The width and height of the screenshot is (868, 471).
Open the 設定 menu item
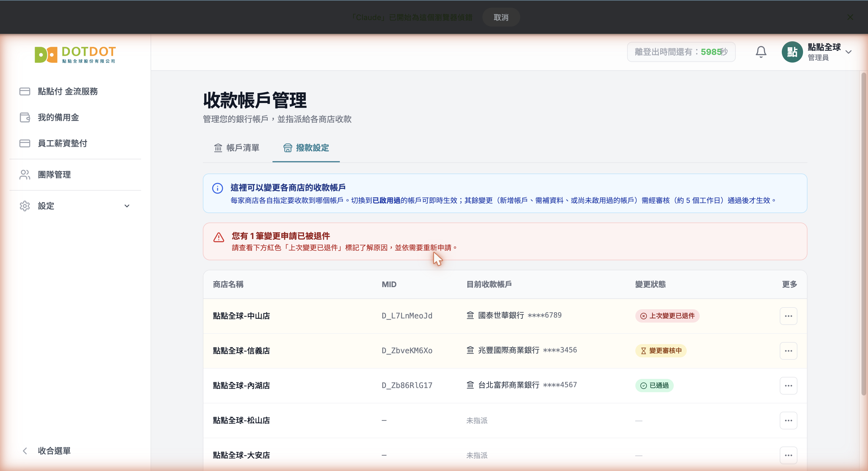(x=75, y=206)
